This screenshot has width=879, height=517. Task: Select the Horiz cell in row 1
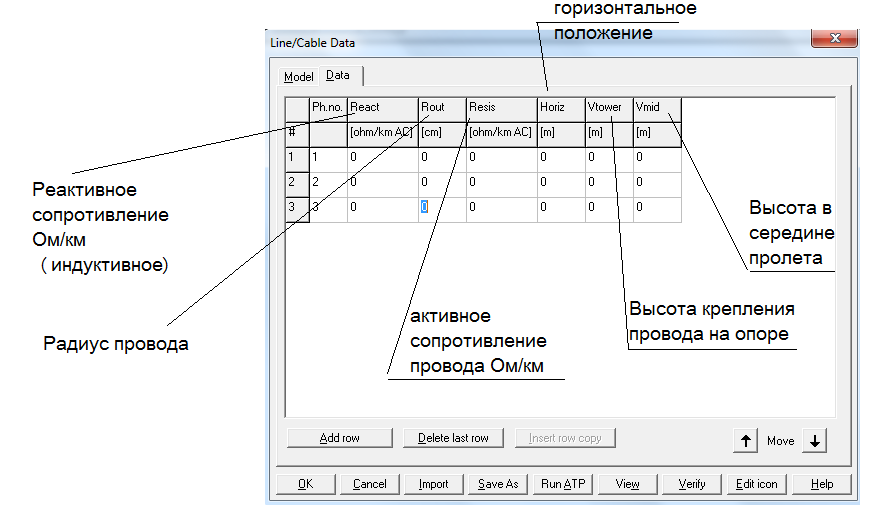pyautogui.click(x=561, y=160)
